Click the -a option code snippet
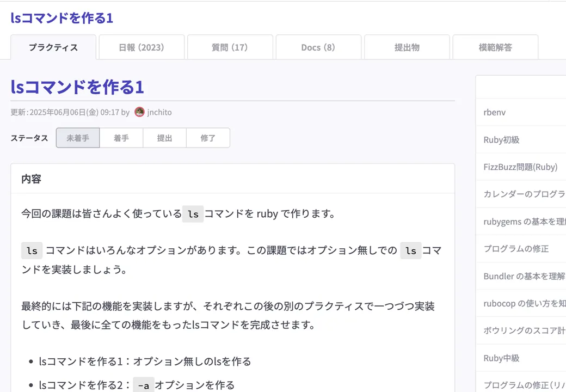Viewport: 566px width, 392px height. pyautogui.click(x=144, y=385)
